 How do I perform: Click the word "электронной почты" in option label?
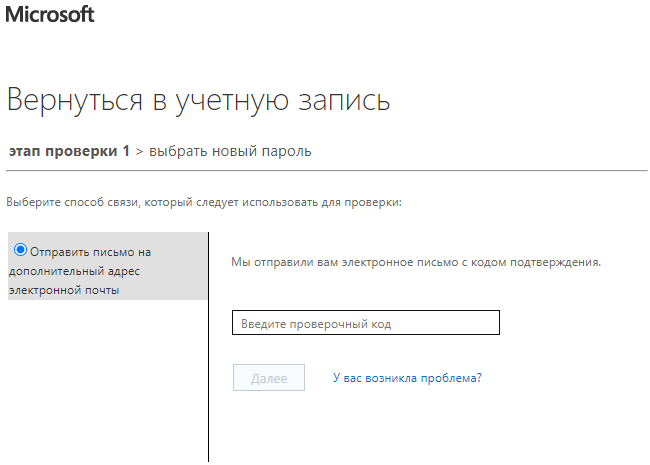(63, 290)
